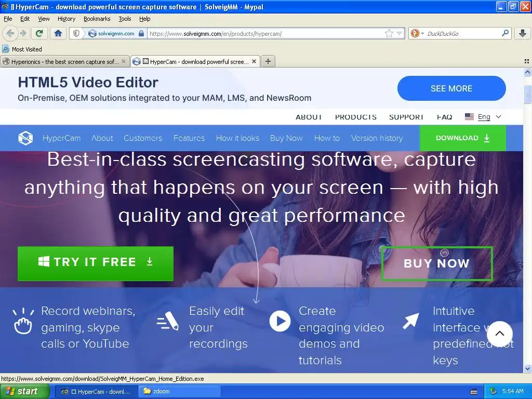Click the TRY IT FREE button

(96, 263)
